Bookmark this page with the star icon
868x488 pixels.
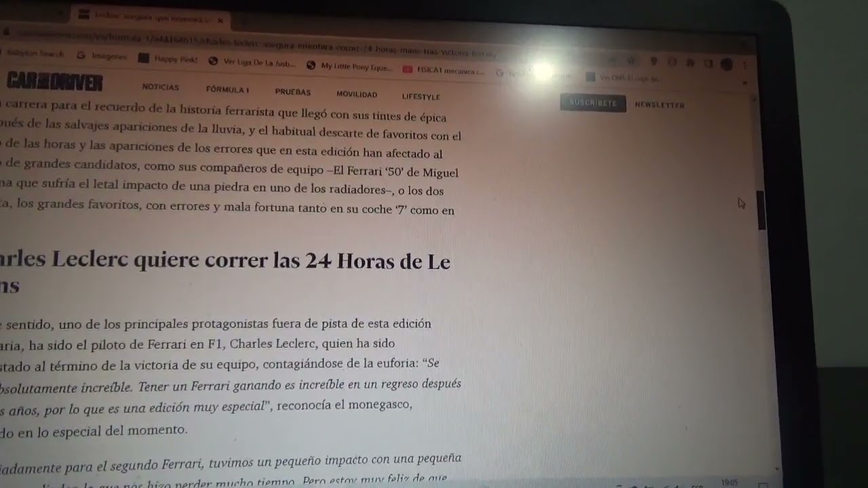click(x=631, y=60)
